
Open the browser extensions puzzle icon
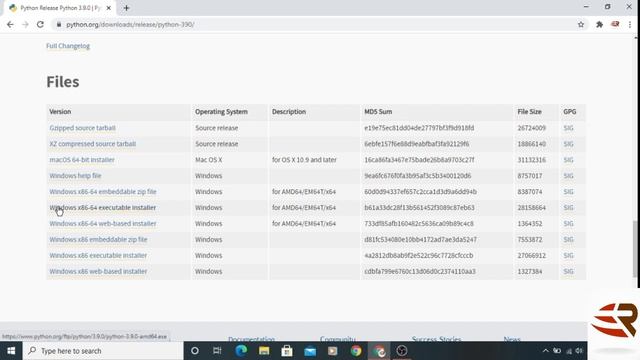click(x=599, y=24)
